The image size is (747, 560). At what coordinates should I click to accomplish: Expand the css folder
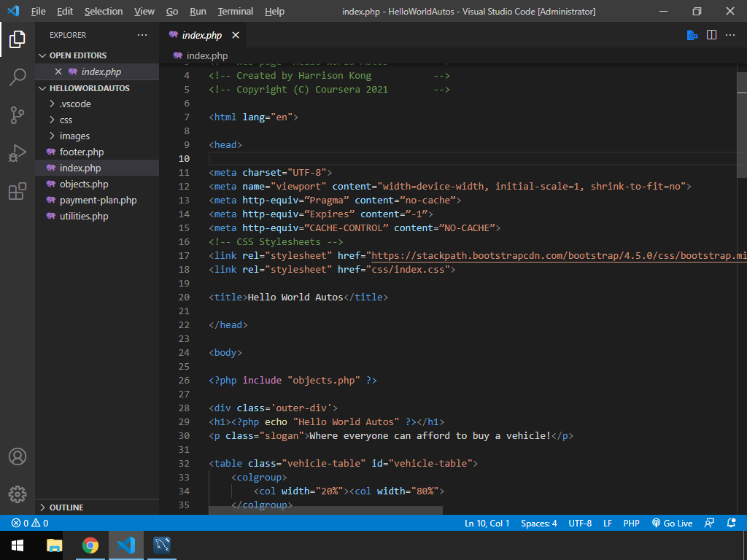pos(66,120)
